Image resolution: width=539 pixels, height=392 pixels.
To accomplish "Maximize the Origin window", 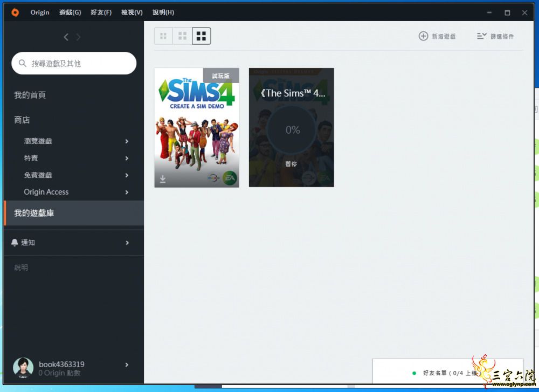I will (x=507, y=13).
